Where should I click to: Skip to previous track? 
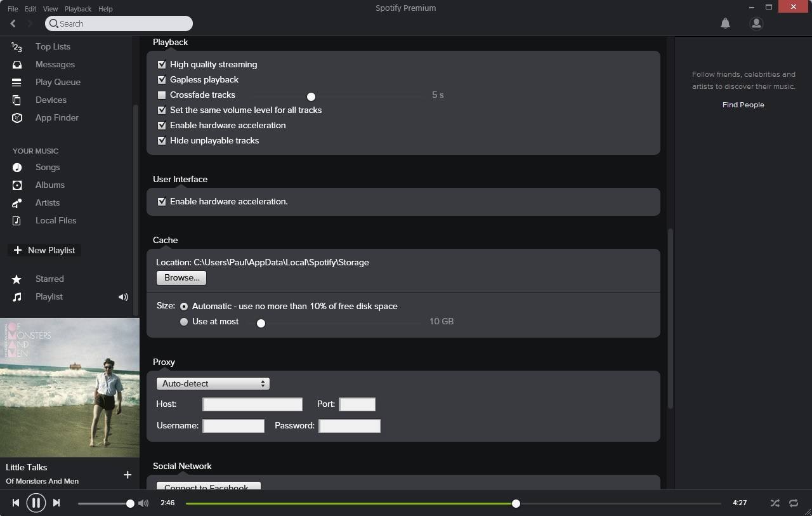(15, 503)
